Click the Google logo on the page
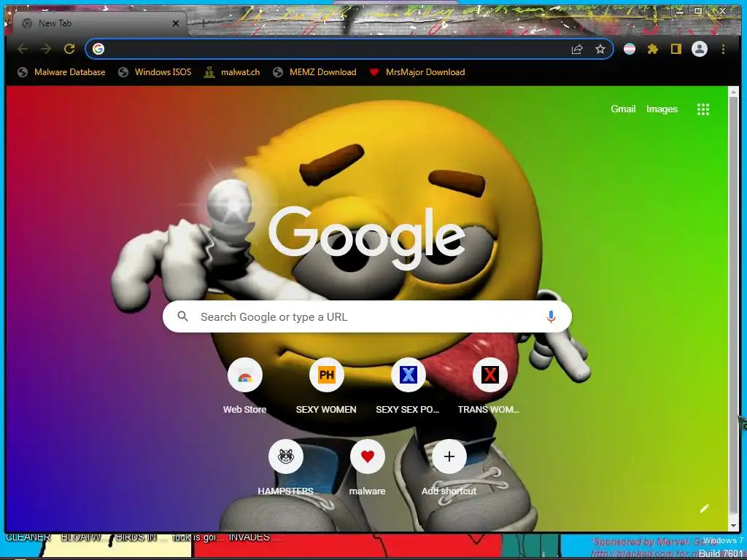The image size is (747, 560). point(367,238)
